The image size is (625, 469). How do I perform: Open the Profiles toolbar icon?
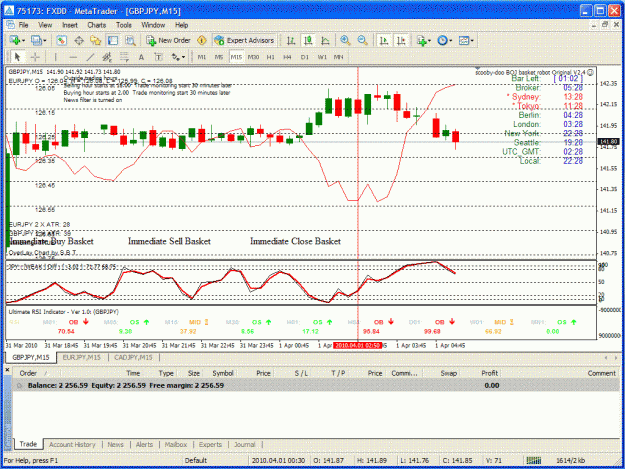36,40
